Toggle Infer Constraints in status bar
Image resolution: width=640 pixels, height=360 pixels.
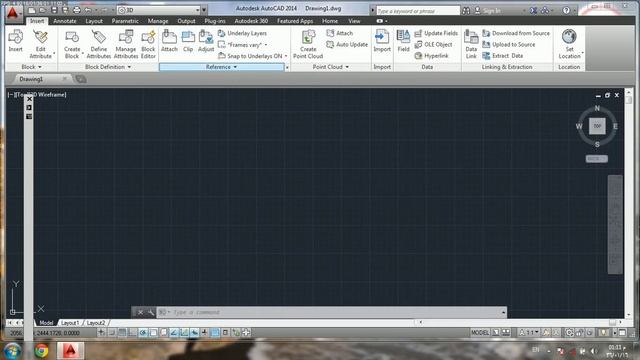101,333
